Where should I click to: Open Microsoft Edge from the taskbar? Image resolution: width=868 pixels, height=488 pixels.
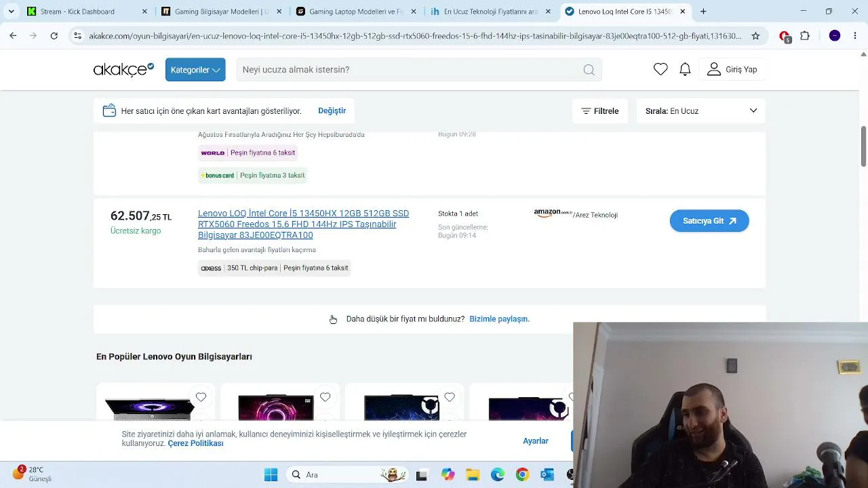click(x=497, y=474)
